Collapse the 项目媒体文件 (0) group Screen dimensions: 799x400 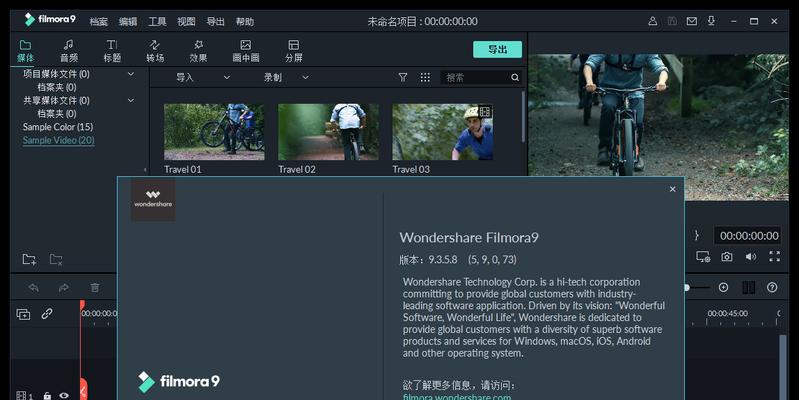pyautogui.click(x=131, y=74)
